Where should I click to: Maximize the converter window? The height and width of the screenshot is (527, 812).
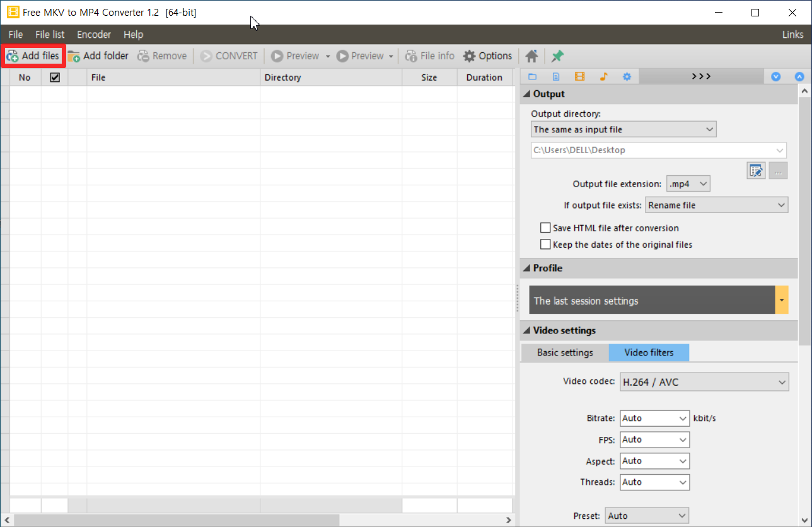tap(755, 12)
